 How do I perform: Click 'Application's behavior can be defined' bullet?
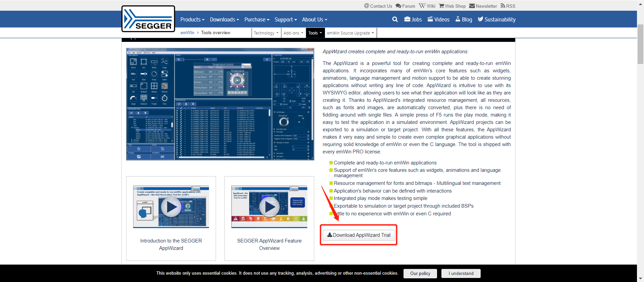(392, 191)
